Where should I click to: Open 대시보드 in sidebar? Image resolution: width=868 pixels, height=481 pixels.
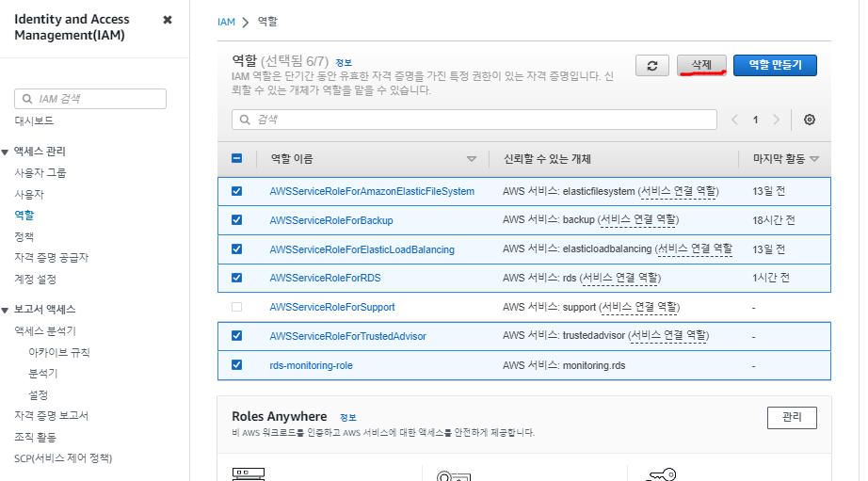click(x=34, y=120)
